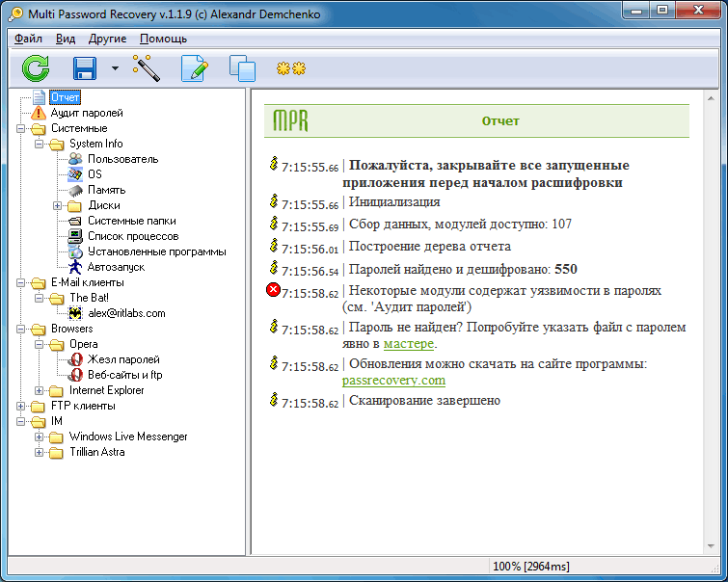Select alex@ritlabs.com bat icon
Viewport: 728px width, 582px height.
(x=75, y=313)
